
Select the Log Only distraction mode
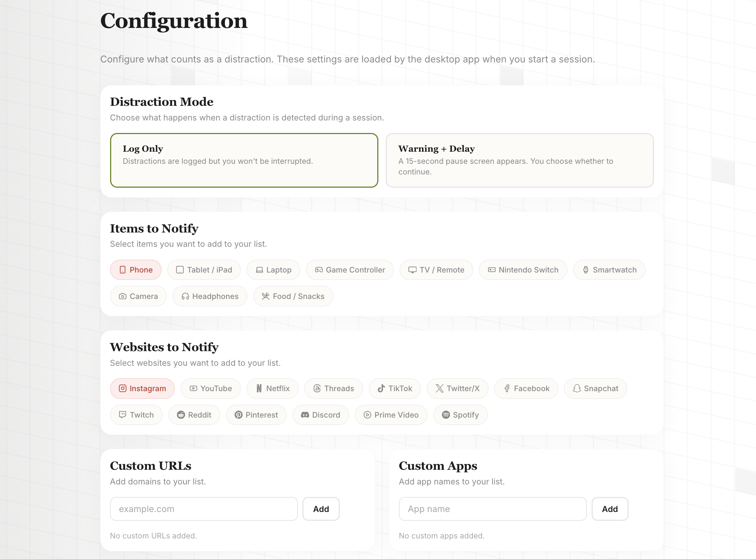244,160
